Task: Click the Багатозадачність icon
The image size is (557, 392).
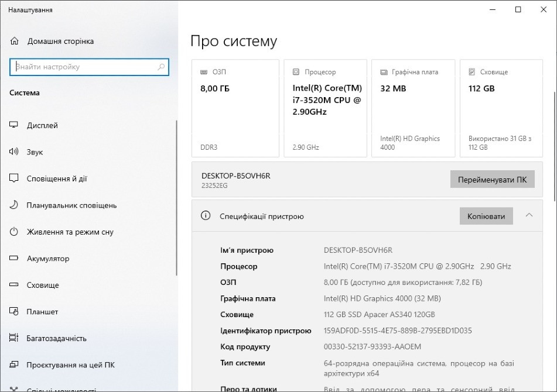Action: coord(13,338)
